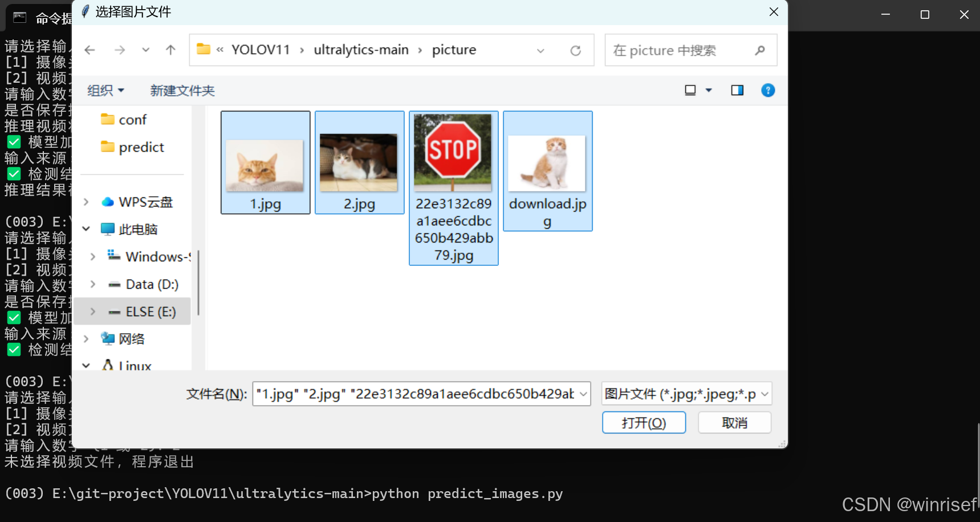Open recent locations dropdown chevron

pyautogui.click(x=146, y=50)
